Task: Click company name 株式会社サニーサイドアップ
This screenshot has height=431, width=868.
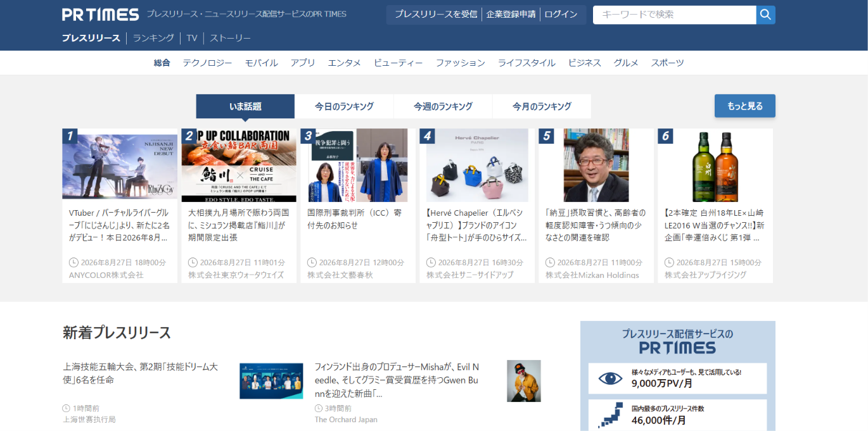Action: pyautogui.click(x=470, y=275)
